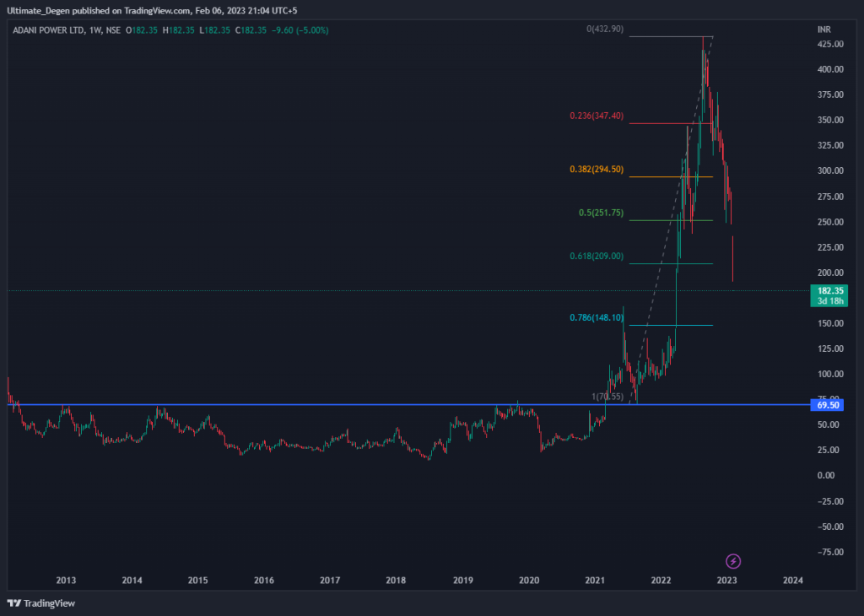The height and width of the screenshot is (616, 864).
Task: Click '−50.00' on the price axis
Action: click(830, 527)
